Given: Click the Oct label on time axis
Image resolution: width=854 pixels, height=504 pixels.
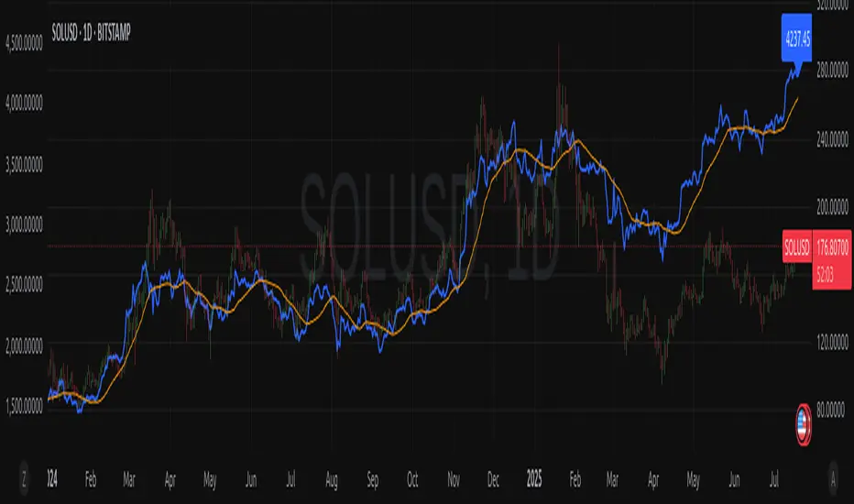Looking at the screenshot, I should [413, 479].
